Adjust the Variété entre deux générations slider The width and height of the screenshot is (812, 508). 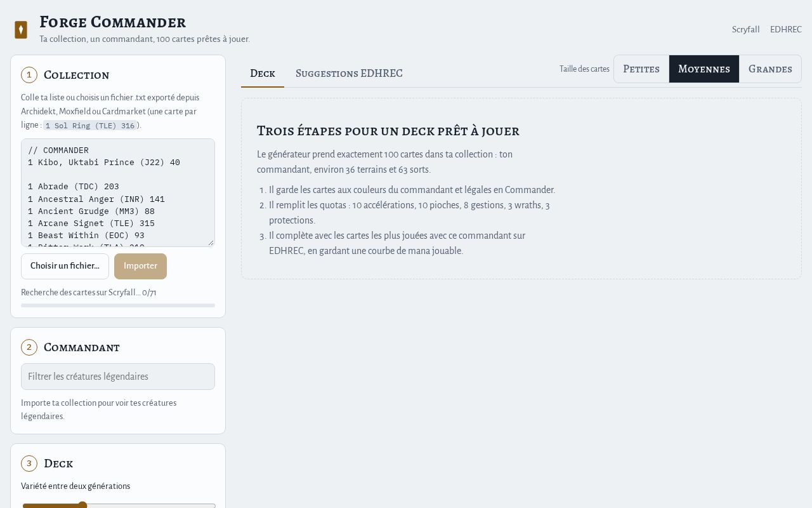[118, 505]
